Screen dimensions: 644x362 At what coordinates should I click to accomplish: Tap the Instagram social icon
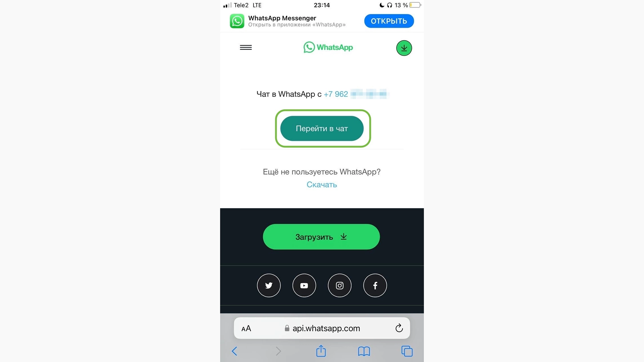point(339,286)
